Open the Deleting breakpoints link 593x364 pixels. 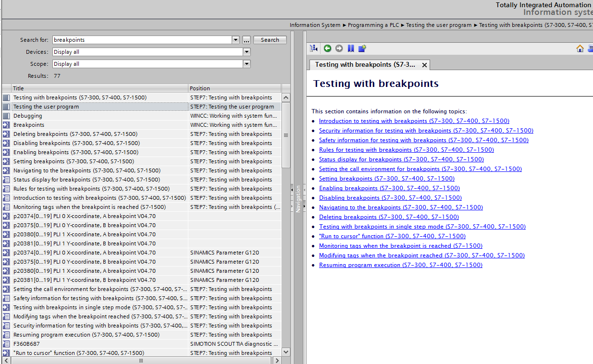[x=389, y=217]
